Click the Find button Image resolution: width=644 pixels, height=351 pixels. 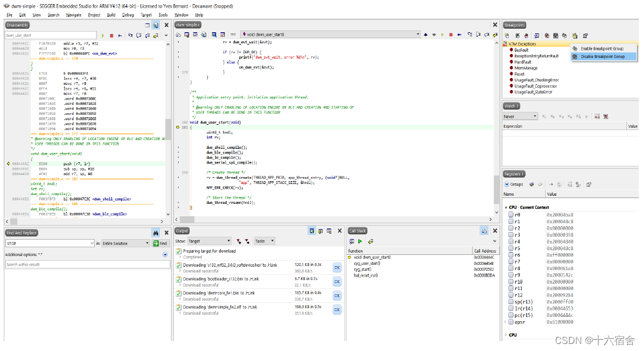[160, 244]
